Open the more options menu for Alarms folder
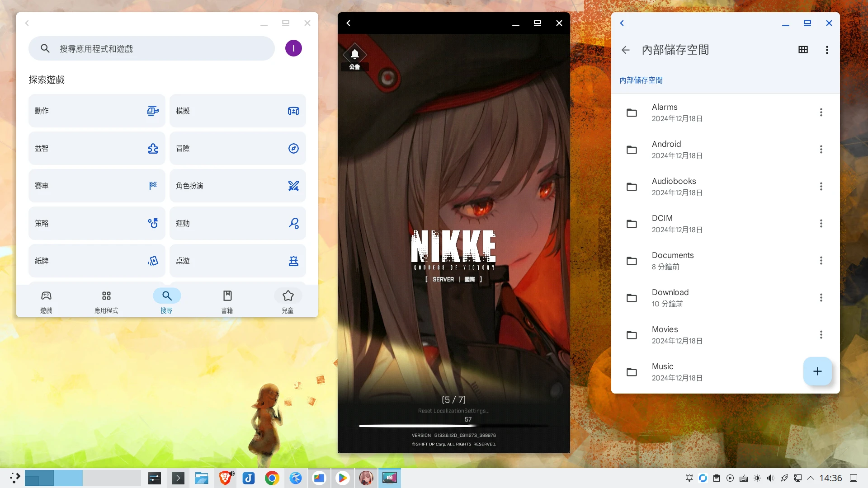868x488 pixels. [x=821, y=113]
